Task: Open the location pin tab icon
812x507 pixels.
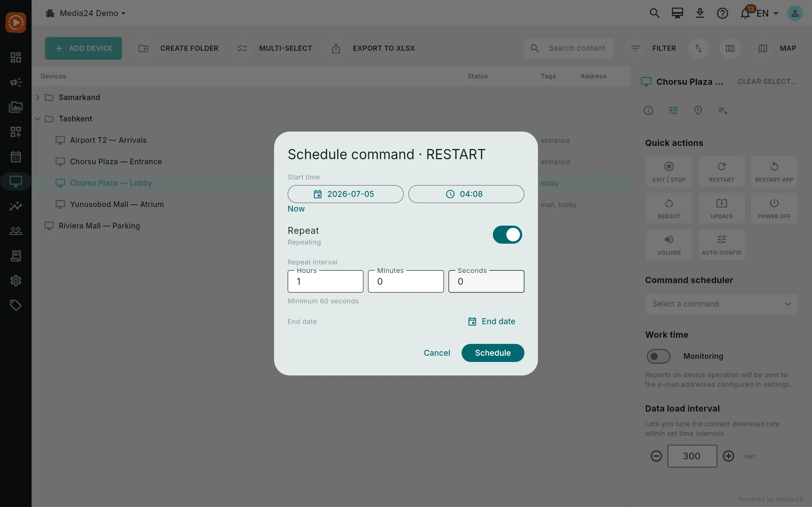Action: coord(698,110)
